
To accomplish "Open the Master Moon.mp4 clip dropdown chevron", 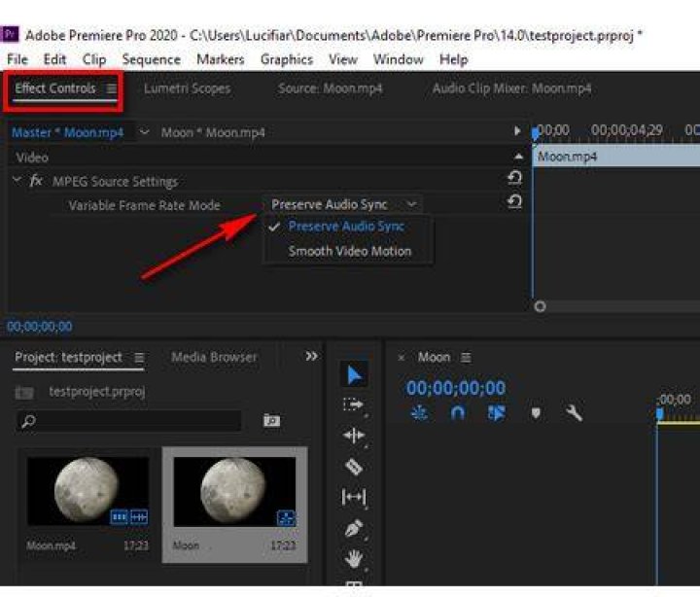I will [144, 132].
